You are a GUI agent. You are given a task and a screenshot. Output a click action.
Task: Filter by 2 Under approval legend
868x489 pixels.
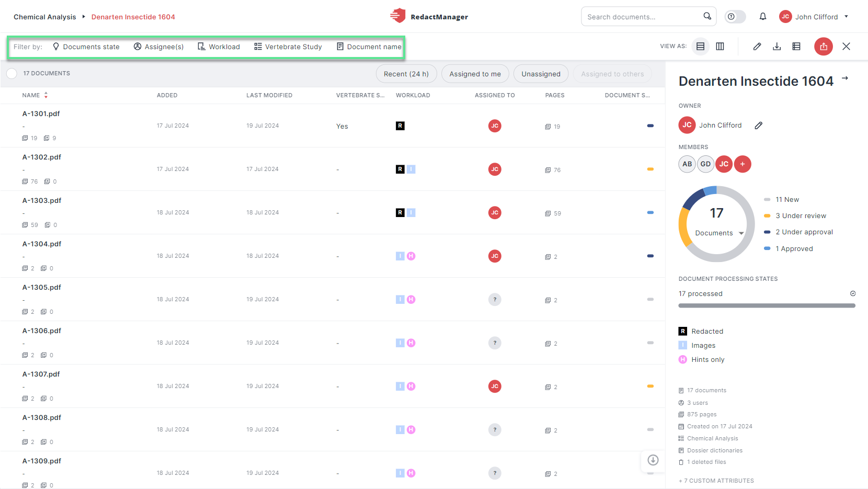[x=798, y=232]
